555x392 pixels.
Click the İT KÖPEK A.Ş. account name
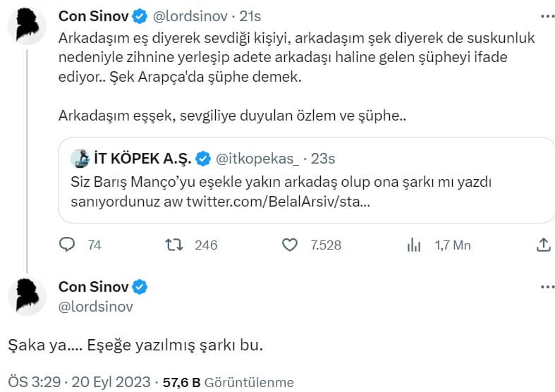(140, 158)
